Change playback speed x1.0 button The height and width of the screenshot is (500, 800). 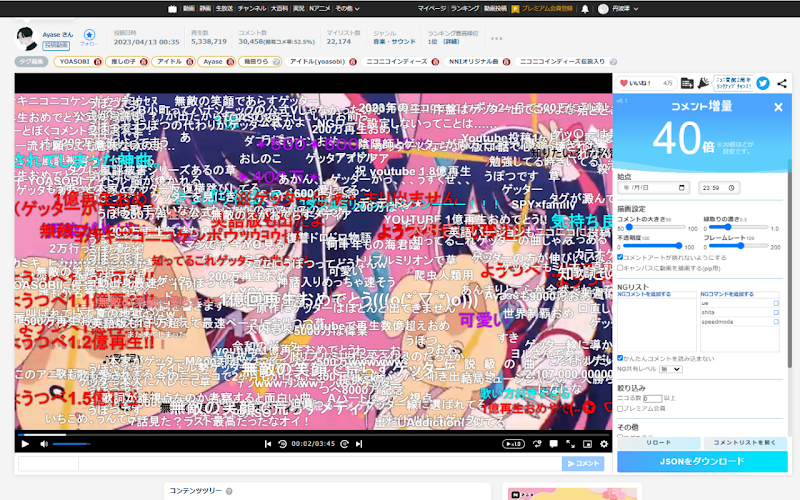pyautogui.click(x=513, y=444)
